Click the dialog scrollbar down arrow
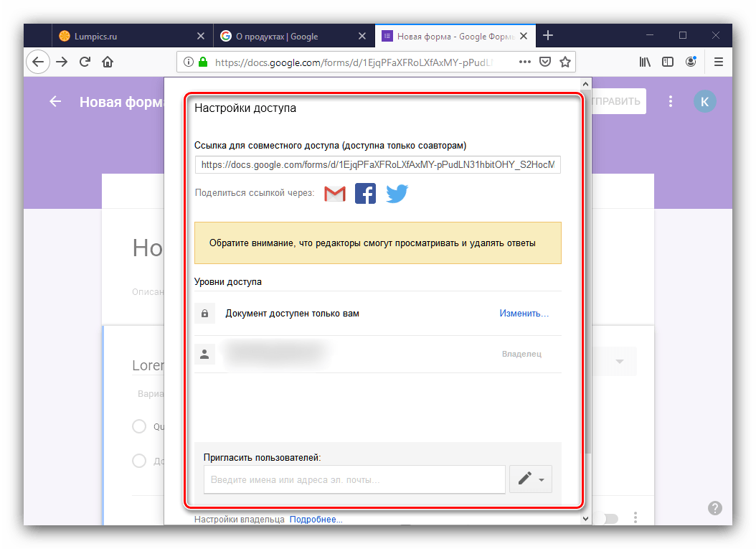Viewport: 756px width, 549px height. [586, 519]
